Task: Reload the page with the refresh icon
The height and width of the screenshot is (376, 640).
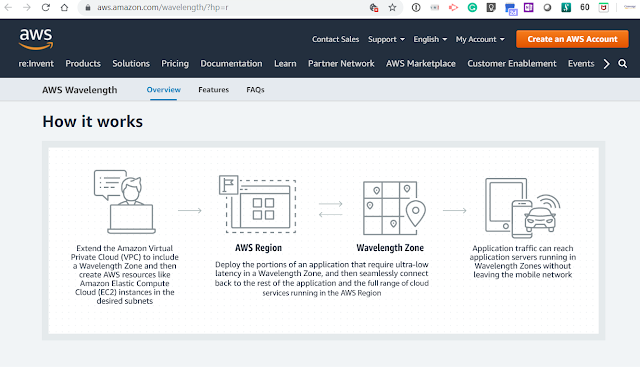Action: (45, 7)
